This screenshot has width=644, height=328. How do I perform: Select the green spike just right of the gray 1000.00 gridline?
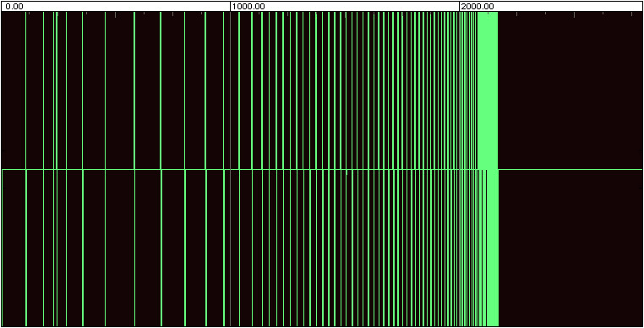(x=239, y=168)
